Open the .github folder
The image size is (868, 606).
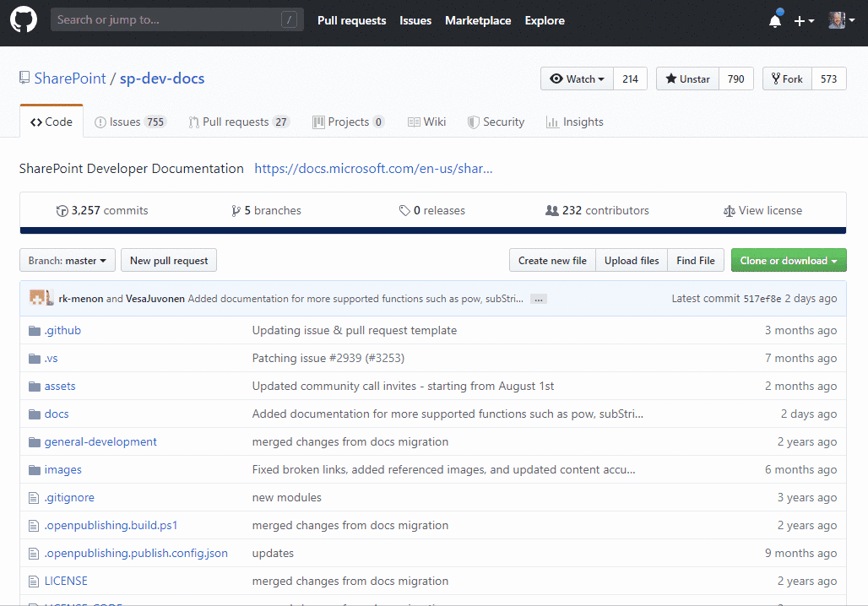click(62, 330)
